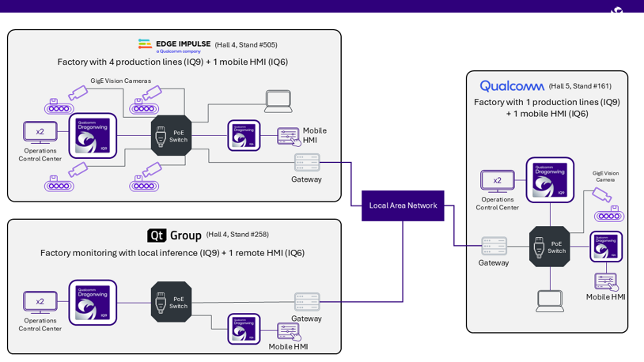Click 'a Qualcomm company' tagline
The height and width of the screenshot is (362, 644).
[178, 51]
